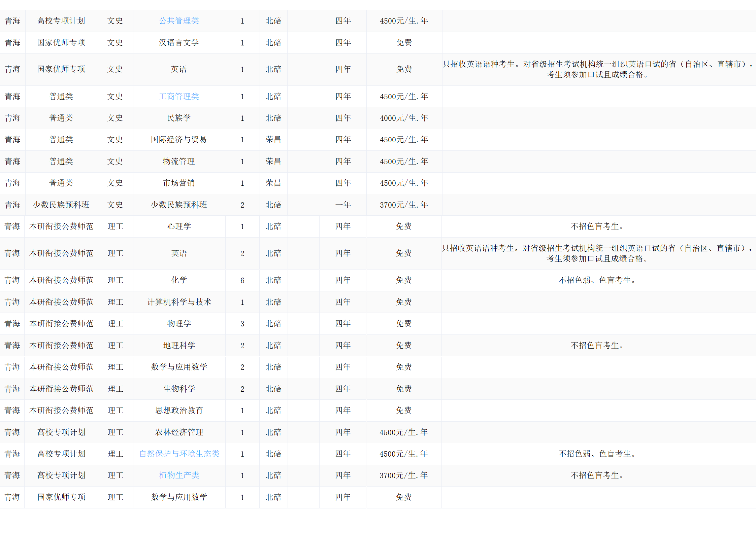The image size is (756, 534).
Task: Click the 物流管理 major cell
Action: [179, 162]
